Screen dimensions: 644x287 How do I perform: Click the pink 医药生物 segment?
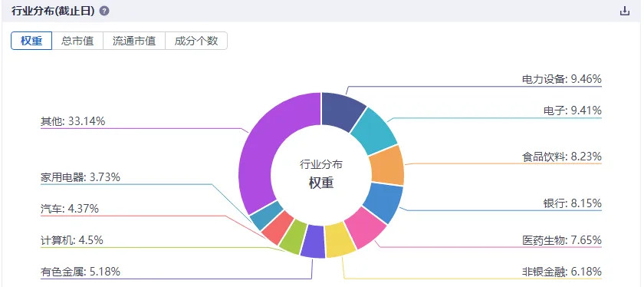point(365,227)
